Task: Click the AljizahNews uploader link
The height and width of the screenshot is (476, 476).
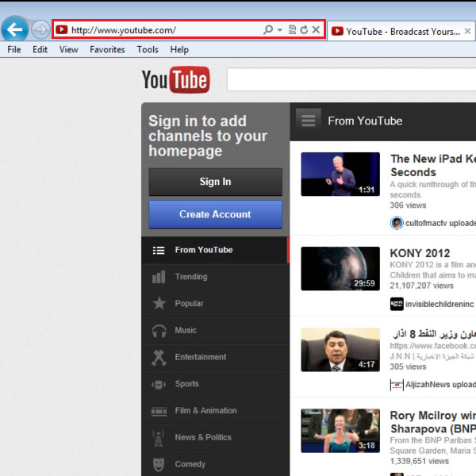Action: [428, 384]
